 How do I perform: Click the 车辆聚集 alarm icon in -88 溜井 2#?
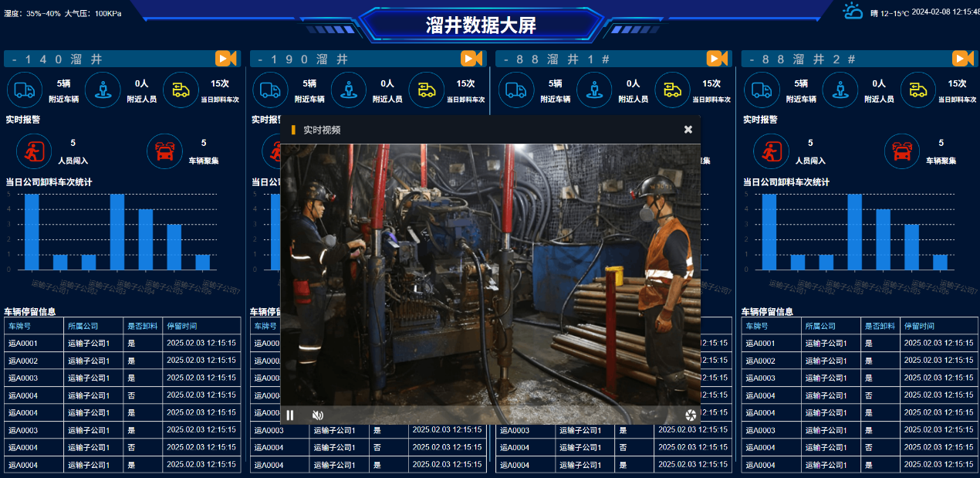coord(902,151)
